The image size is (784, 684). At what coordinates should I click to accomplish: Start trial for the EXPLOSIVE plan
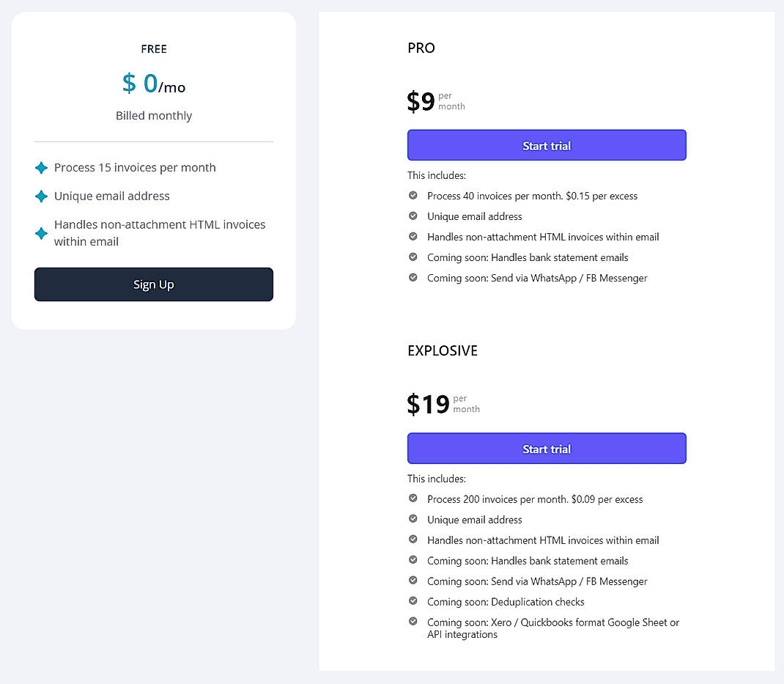click(x=547, y=448)
